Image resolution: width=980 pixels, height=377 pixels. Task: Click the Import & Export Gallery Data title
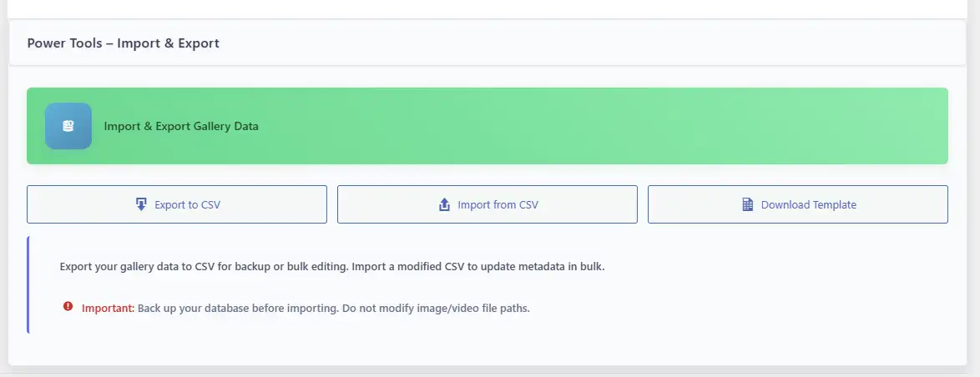coord(181,127)
